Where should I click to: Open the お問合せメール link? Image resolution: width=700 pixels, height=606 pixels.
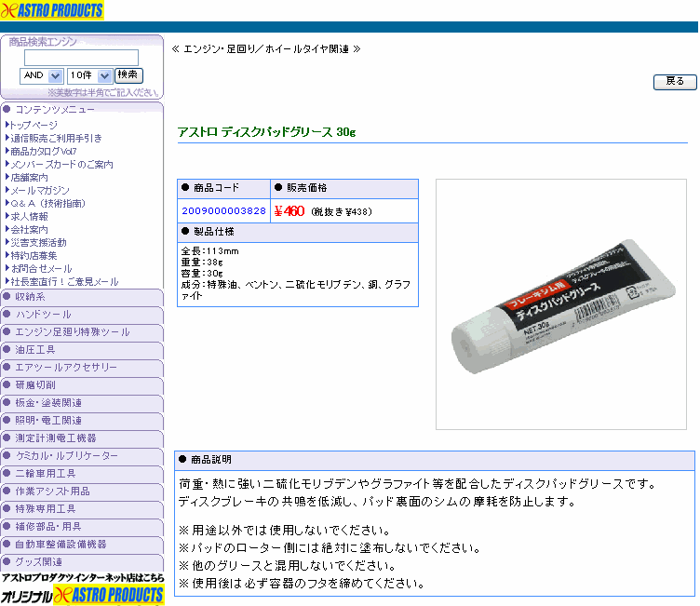tap(41, 268)
